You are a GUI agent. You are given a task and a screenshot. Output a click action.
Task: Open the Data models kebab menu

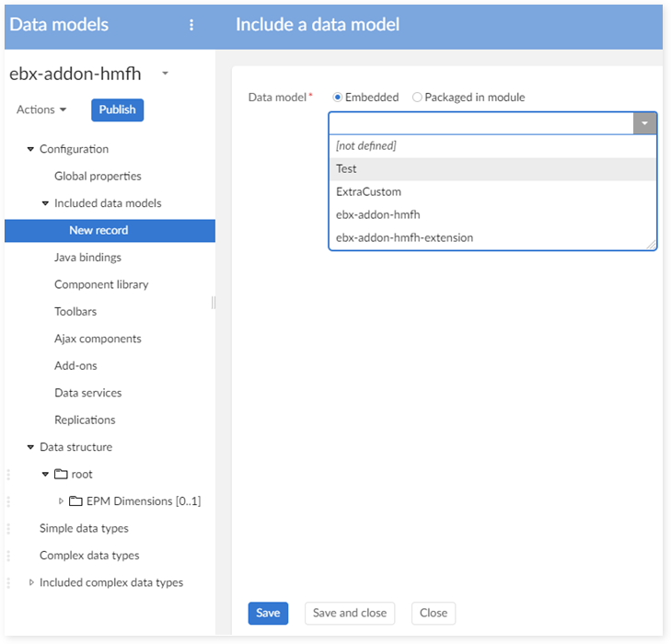(191, 25)
